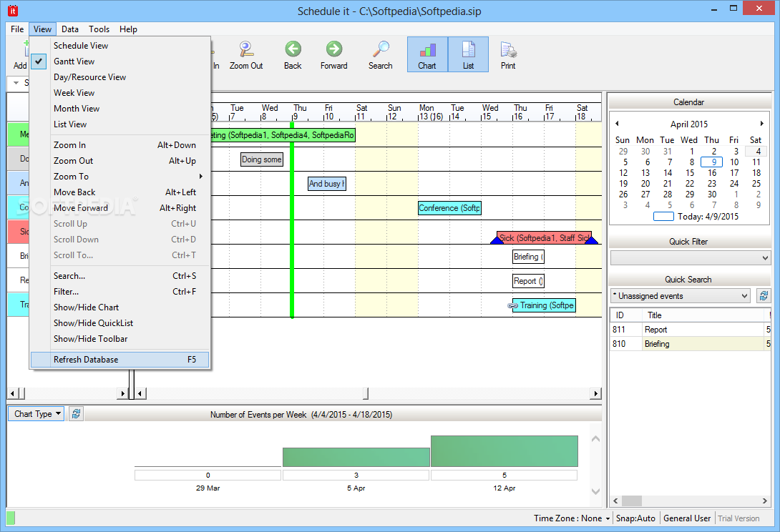Click the green Back arrow icon
This screenshot has height=532, width=780.
293,49
